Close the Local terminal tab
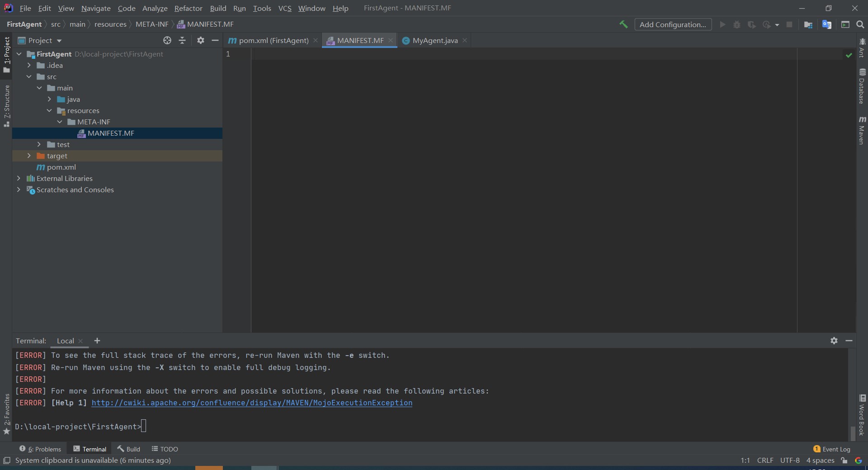 coord(80,341)
